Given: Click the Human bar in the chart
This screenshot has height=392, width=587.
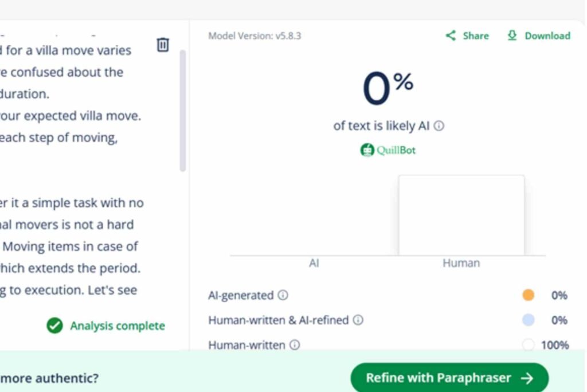Looking at the screenshot, I should click(461, 215).
